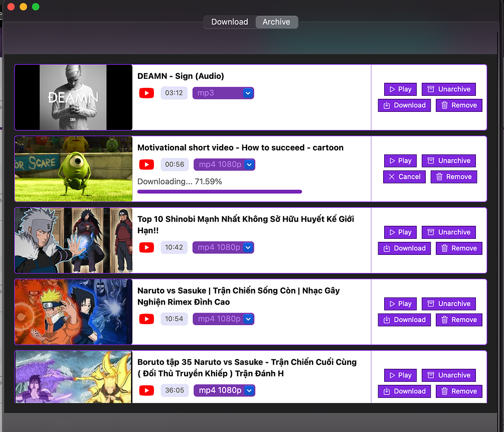504x432 pixels.
Task: Unarchive the Motivational short video
Action: pos(448,161)
